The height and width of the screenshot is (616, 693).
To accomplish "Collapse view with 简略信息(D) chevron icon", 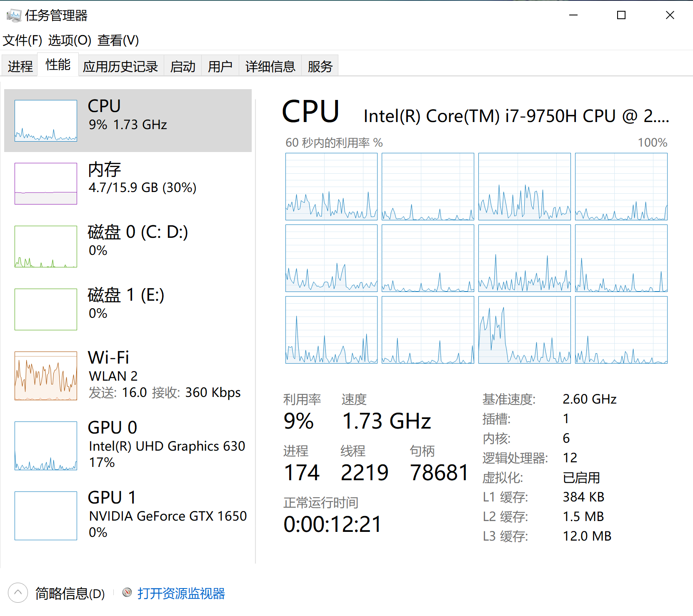I will tap(18, 592).
